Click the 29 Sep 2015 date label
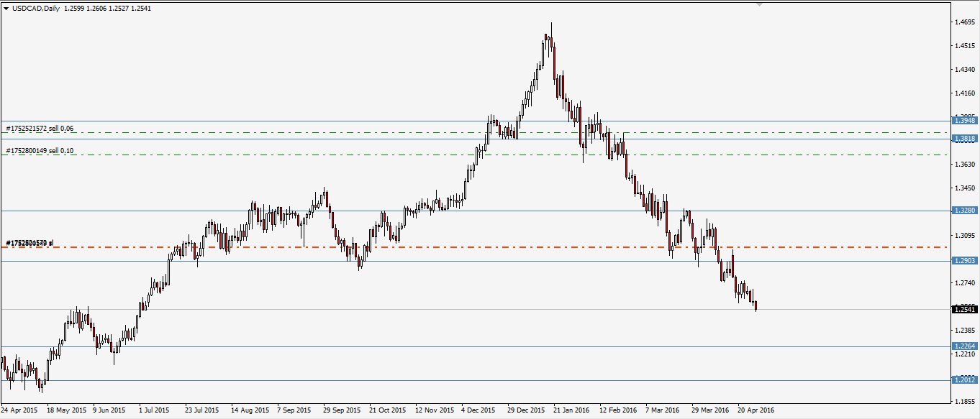Viewport: 980px width, 419px height. coord(342,410)
